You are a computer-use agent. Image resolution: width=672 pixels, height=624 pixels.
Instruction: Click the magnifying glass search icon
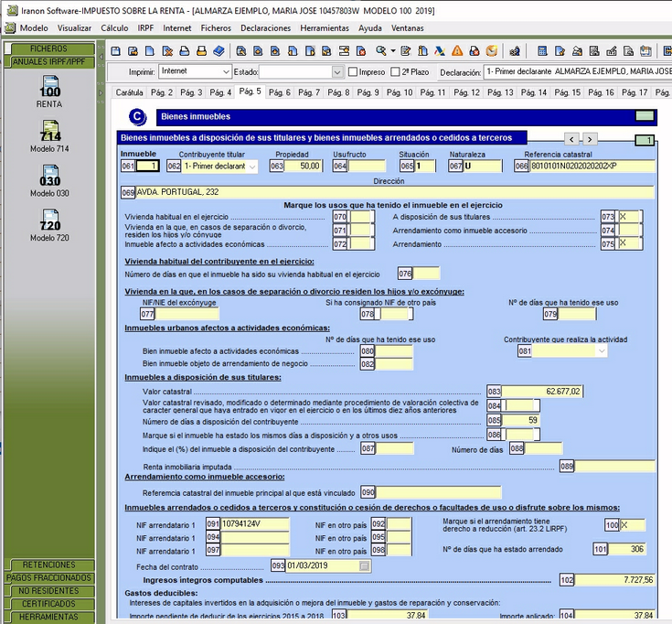(x=381, y=51)
